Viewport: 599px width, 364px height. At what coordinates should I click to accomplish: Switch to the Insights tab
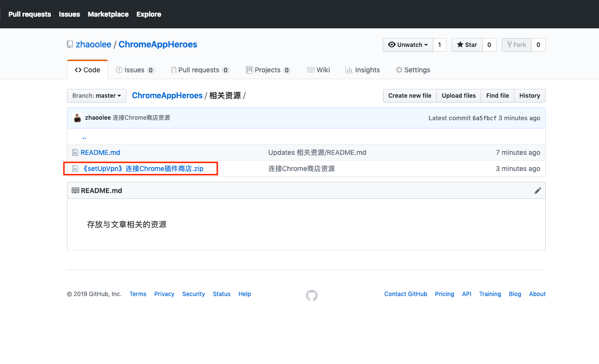363,70
